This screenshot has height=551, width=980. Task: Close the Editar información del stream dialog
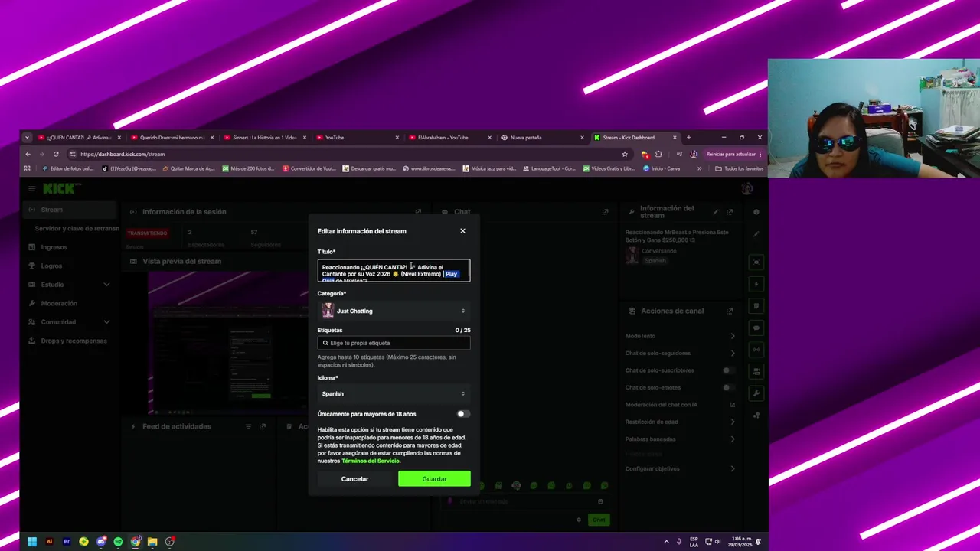(462, 231)
